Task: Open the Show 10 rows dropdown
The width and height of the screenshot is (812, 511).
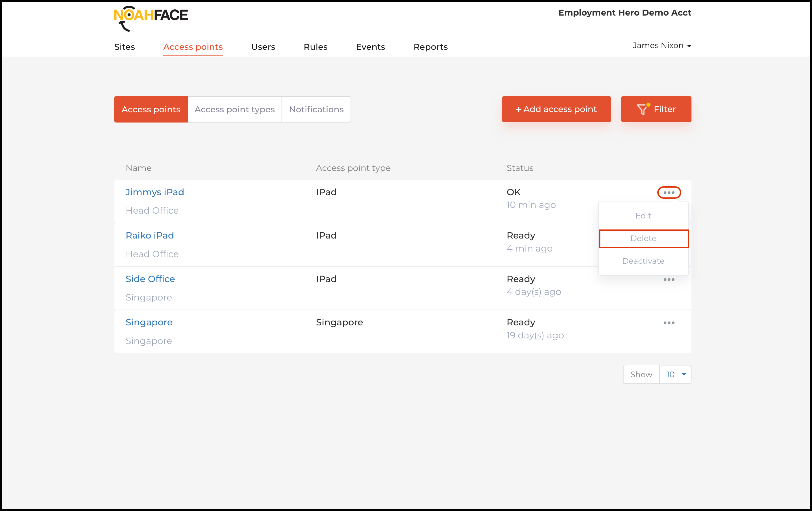Action: [x=675, y=374]
